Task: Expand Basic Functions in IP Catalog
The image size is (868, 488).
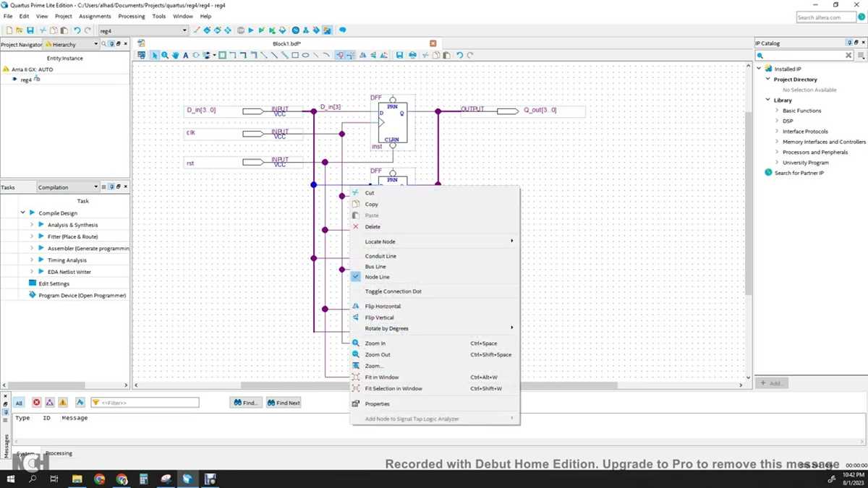Action: click(x=777, y=111)
